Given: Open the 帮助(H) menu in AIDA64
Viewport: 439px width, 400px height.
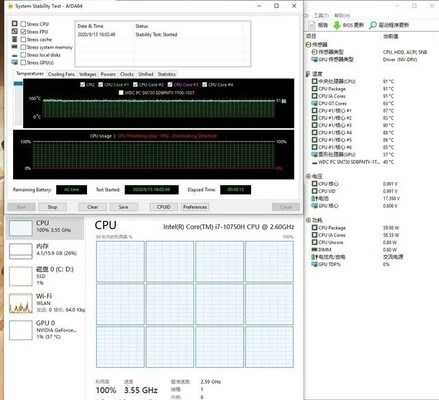Looking at the screenshot, I should coord(342,16).
